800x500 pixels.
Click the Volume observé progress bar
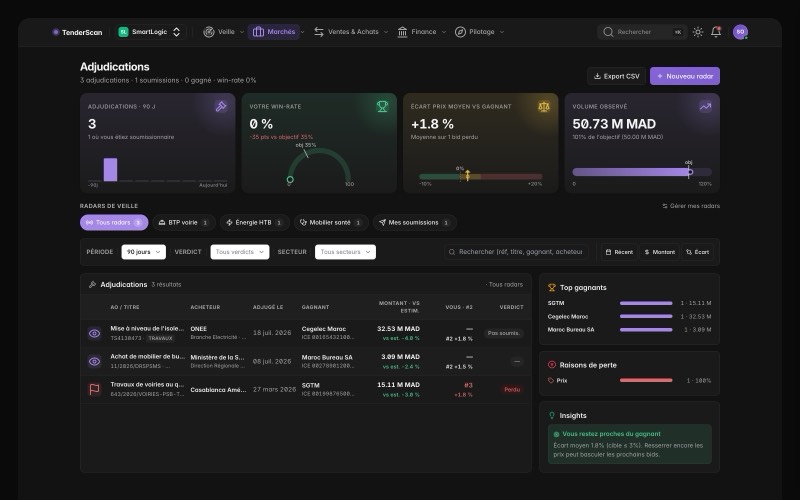pos(642,172)
